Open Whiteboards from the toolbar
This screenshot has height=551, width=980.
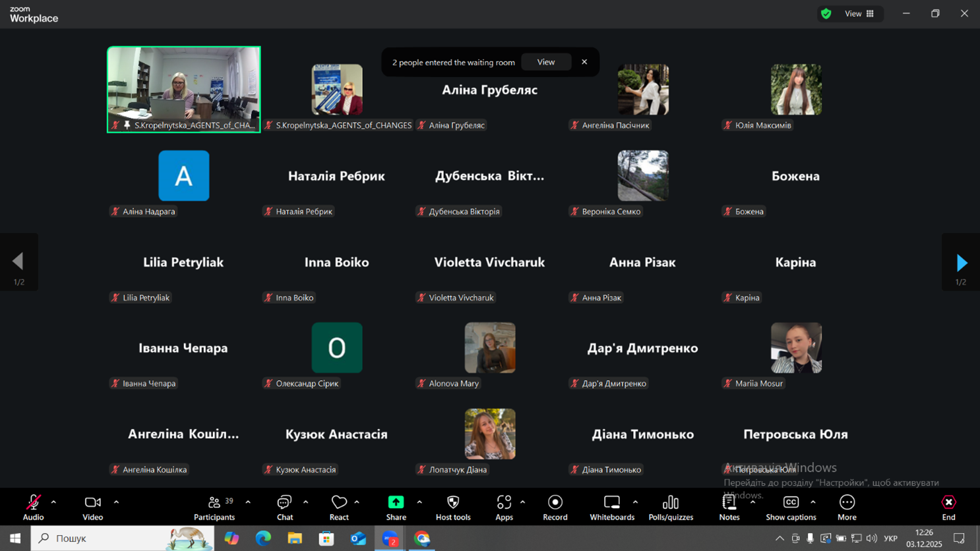tap(611, 507)
